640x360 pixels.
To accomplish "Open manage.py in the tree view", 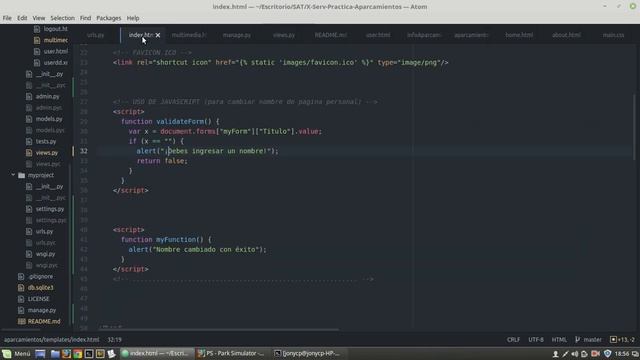I will click(42, 310).
